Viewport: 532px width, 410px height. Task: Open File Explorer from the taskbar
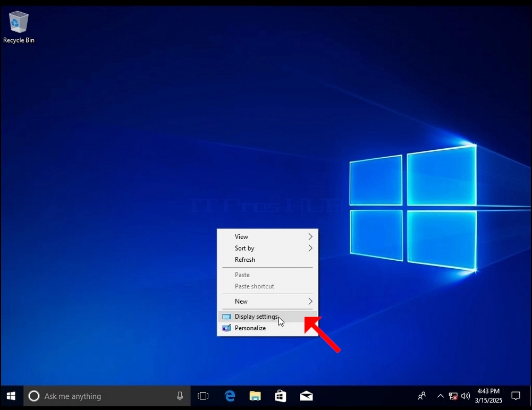coord(255,396)
